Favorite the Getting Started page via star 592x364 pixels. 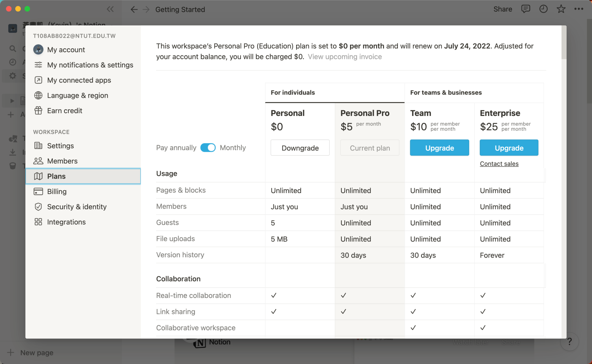click(x=561, y=9)
